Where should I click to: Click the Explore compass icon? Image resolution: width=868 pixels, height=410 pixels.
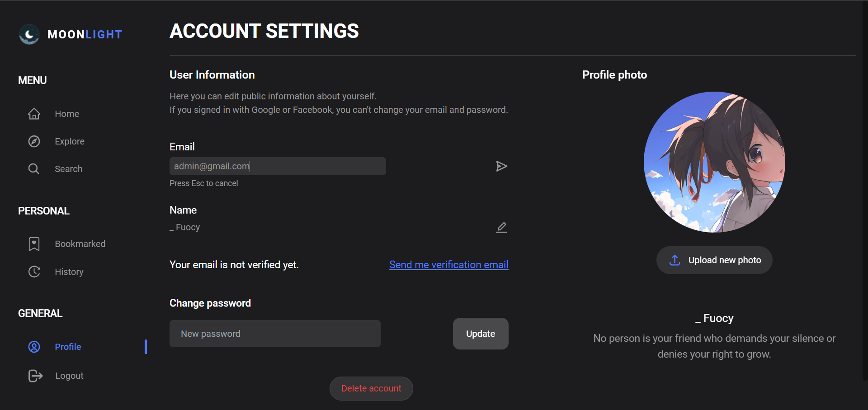click(x=34, y=141)
